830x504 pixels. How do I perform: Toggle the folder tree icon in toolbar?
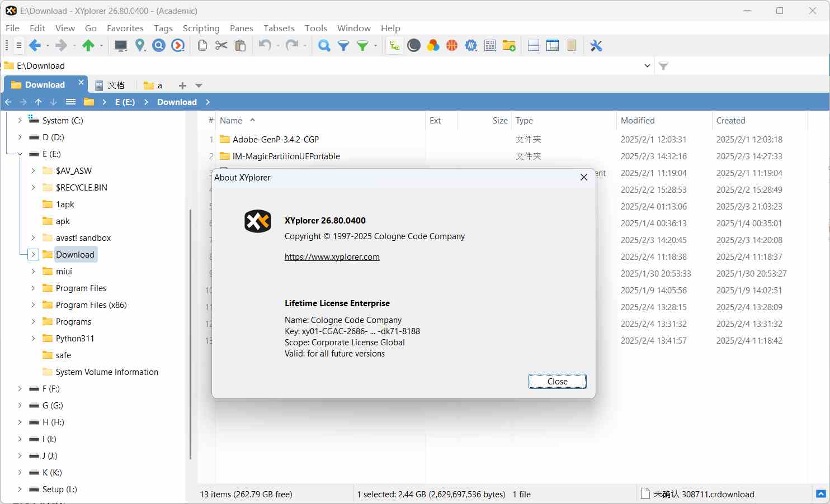coord(395,46)
